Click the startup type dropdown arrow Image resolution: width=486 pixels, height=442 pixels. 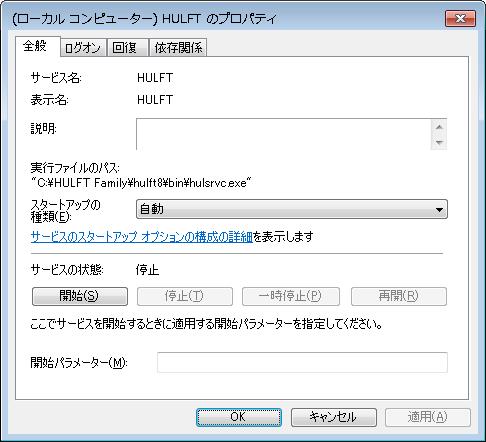coord(439,210)
